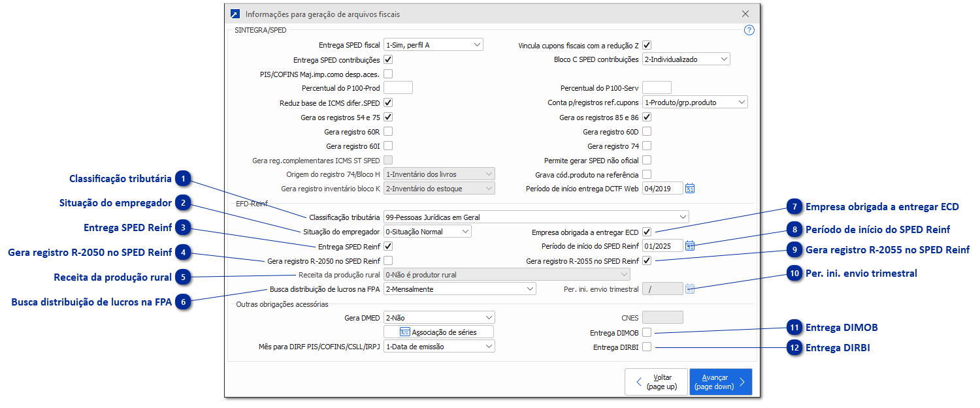
Task: Toggle Entrega SPED contribuições checkbox
Action: [x=388, y=59]
